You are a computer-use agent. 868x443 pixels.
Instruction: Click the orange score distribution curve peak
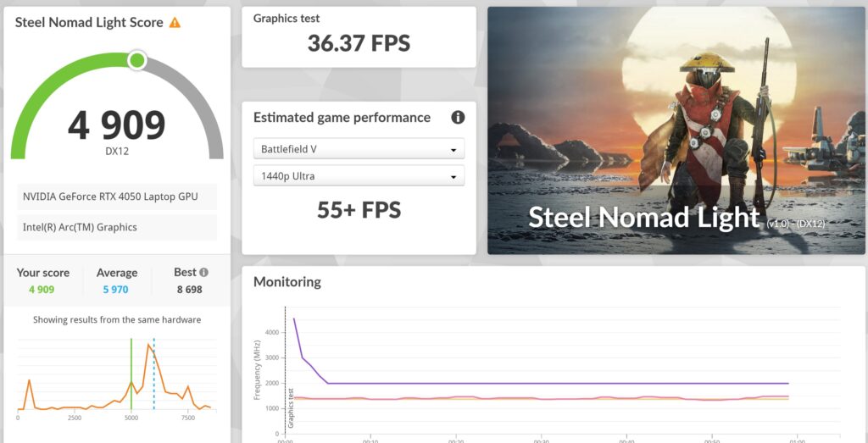click(148, 345)
